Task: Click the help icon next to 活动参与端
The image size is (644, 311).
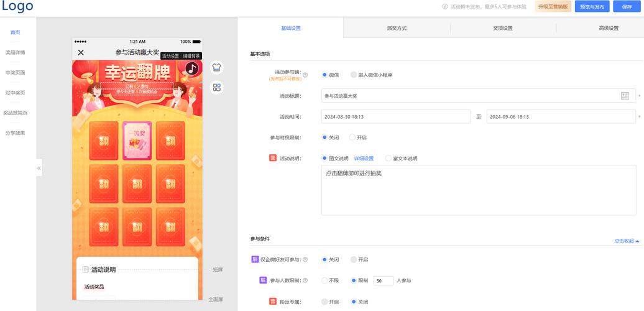Action: click(x=305, y=75)
